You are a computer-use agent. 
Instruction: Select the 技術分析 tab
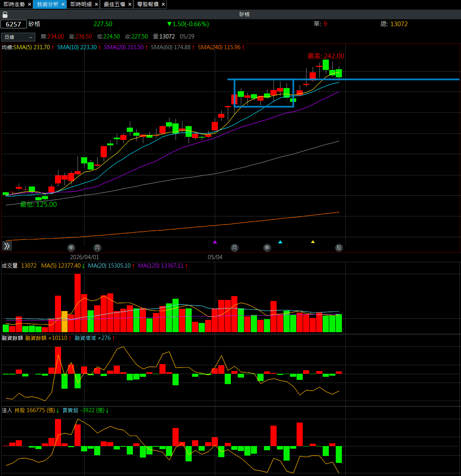click(x=48, y=4)
